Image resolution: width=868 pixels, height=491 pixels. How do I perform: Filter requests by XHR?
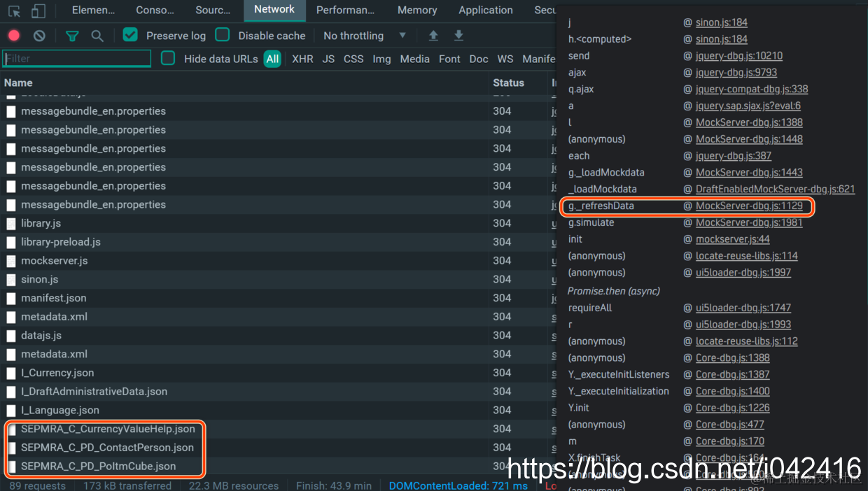302,59
